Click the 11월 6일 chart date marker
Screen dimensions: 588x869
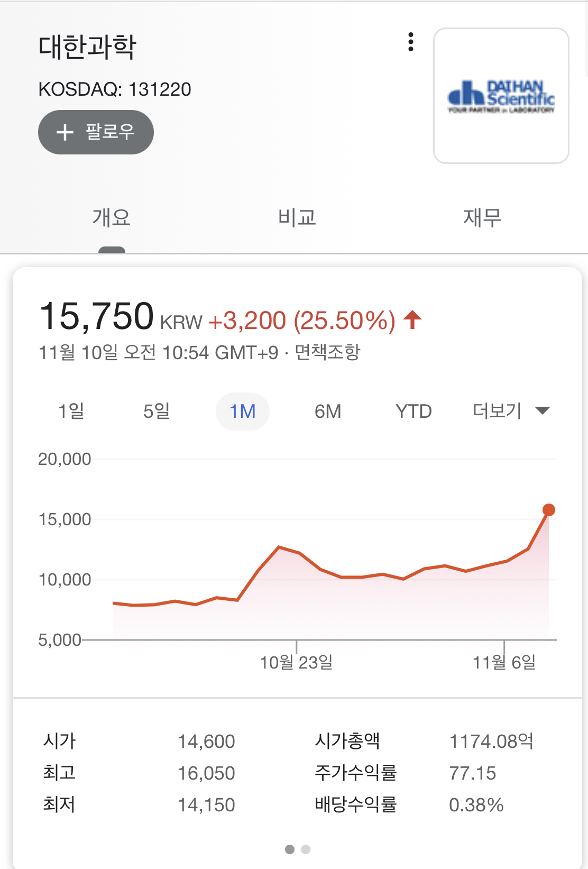tap(504, 662)
